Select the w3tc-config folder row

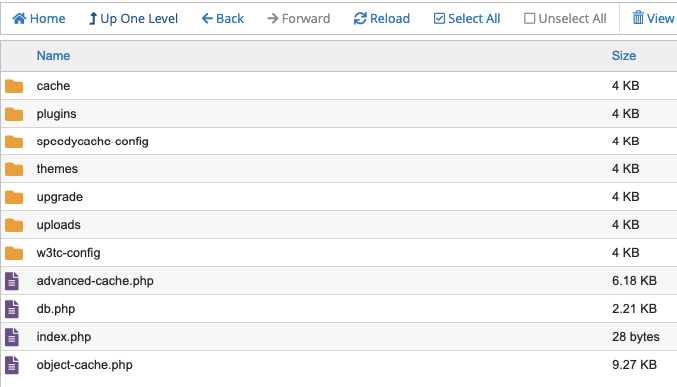pos(338,253)
